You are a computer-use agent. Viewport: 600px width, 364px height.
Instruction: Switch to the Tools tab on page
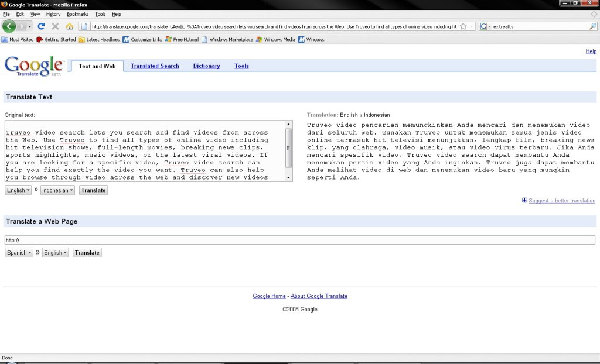pos(241,66)
